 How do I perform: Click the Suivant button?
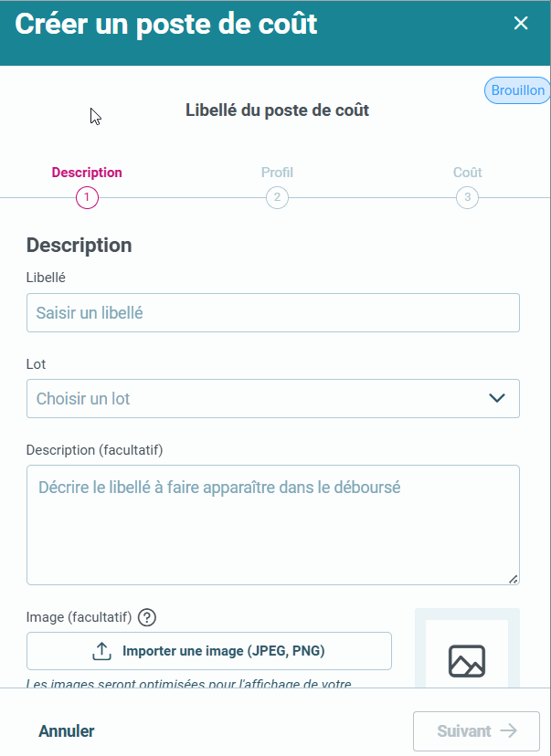point(475,730)
